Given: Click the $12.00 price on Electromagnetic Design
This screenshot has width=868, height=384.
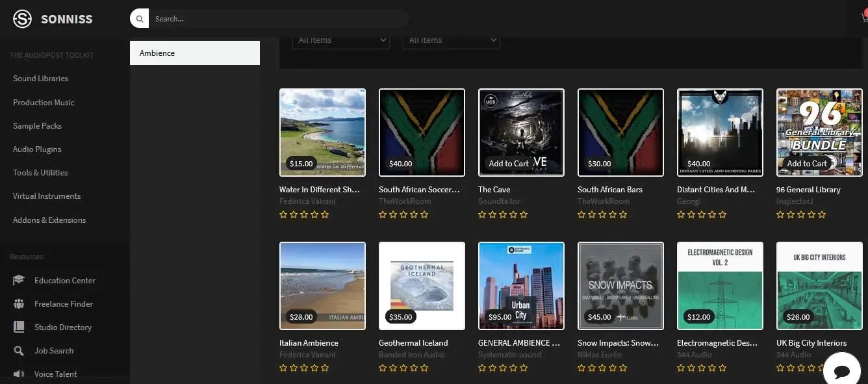Looking at the screenshot, I should coord(698,317).
